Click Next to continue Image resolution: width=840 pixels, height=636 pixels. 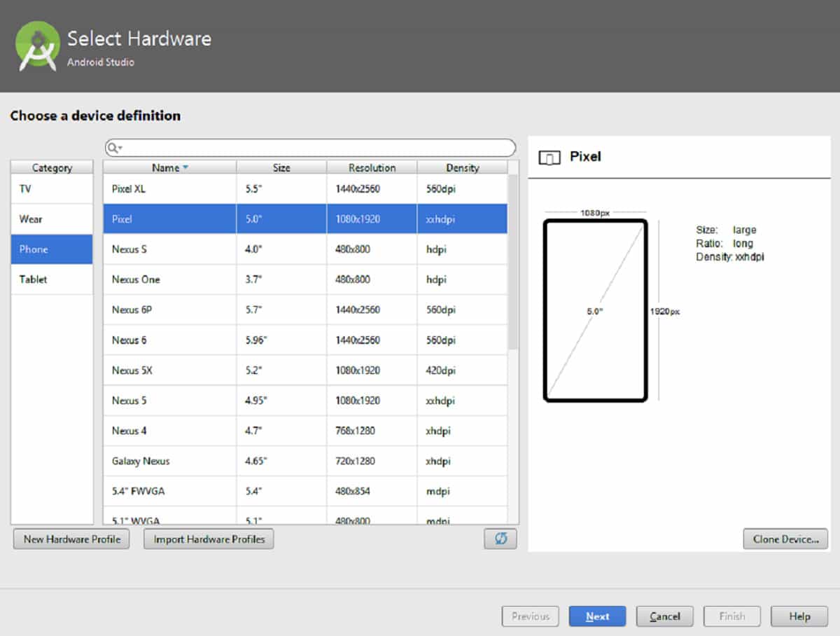tap(597, 616)
